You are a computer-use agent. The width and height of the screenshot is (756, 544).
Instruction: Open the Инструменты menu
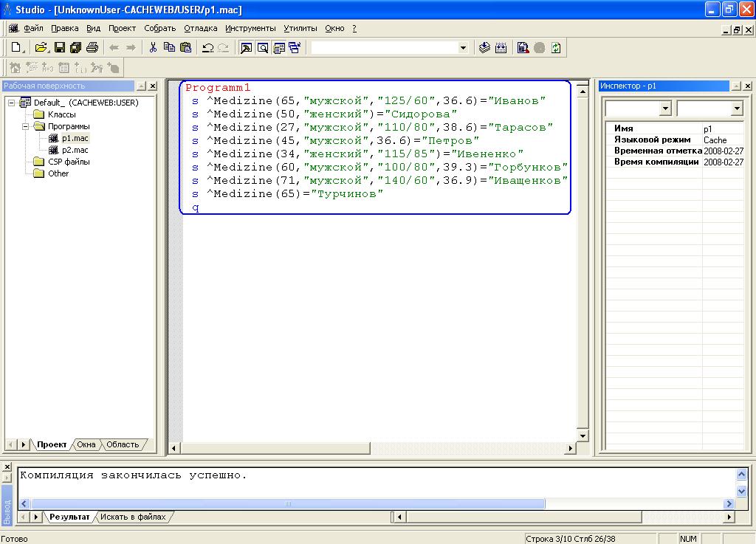[x=250, y=29]
